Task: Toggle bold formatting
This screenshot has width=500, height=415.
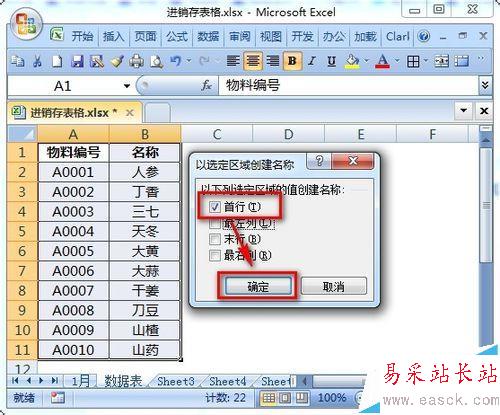Action: pyautogui.click(x=292, y=61)
